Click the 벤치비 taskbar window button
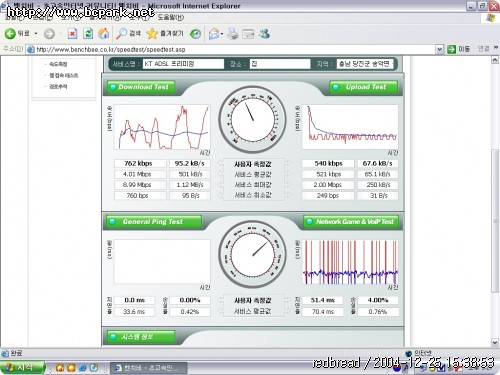Screen dimensions: 500x375 [148, 368]
